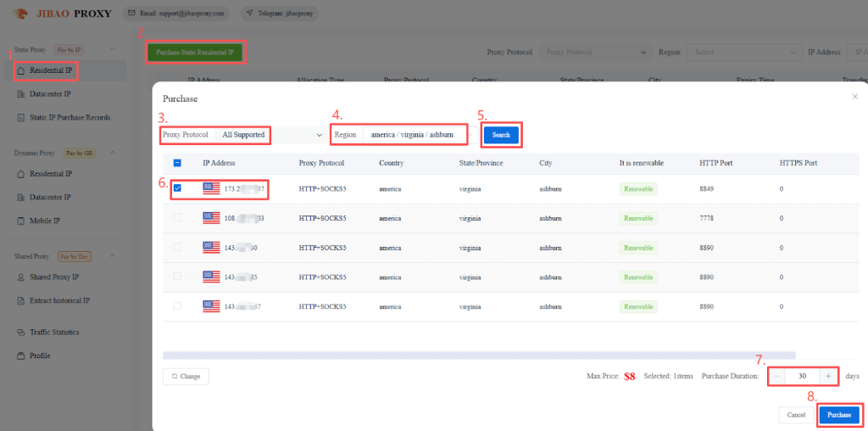
Task: Open Static IP Purchase Records menu item
Action: click(x=70, y=117)
